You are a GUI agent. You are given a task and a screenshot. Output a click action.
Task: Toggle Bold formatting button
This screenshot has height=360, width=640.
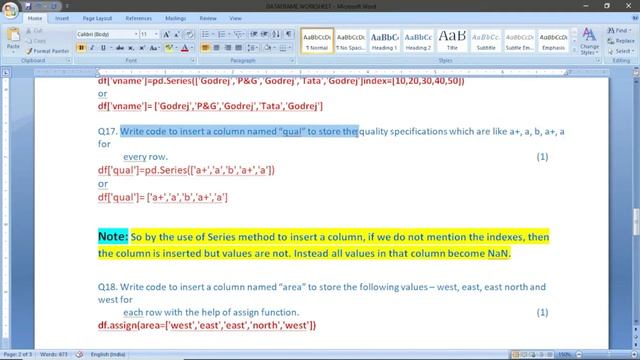coord(81,48)
